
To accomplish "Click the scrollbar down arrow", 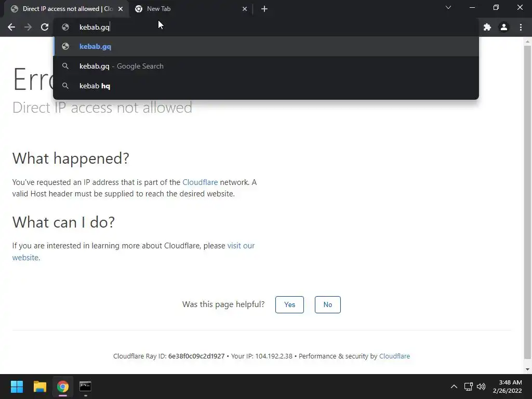I will click(527, 369).
